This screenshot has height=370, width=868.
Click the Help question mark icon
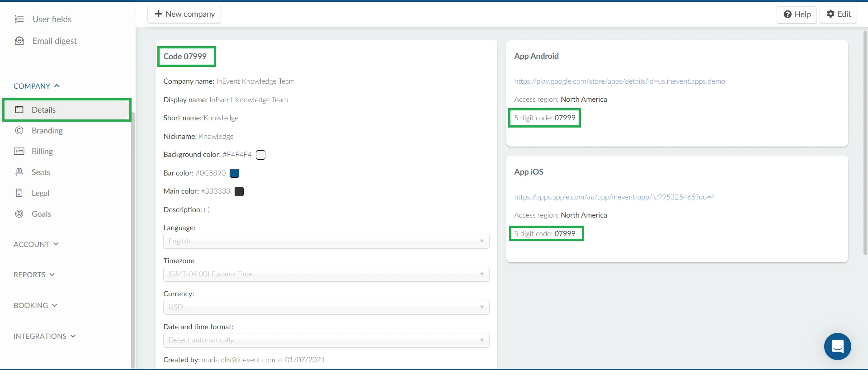click(788, 14)
